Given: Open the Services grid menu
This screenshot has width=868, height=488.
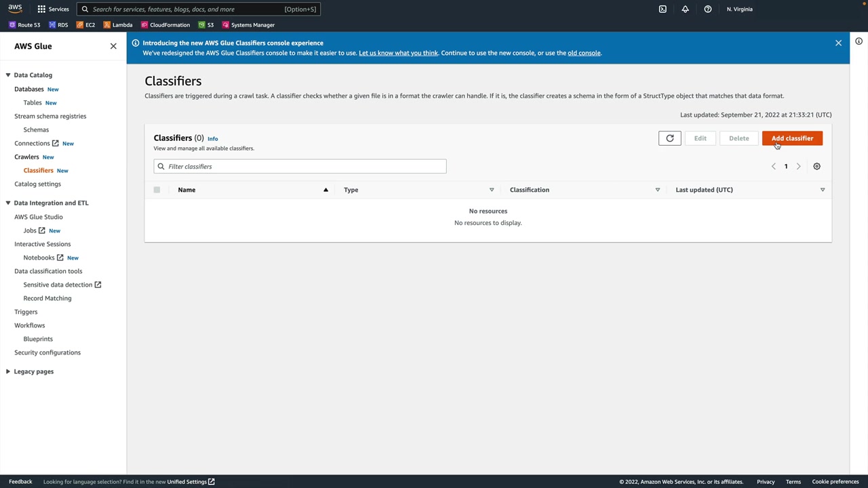Looking at the screenshot, I should (53, 9).
